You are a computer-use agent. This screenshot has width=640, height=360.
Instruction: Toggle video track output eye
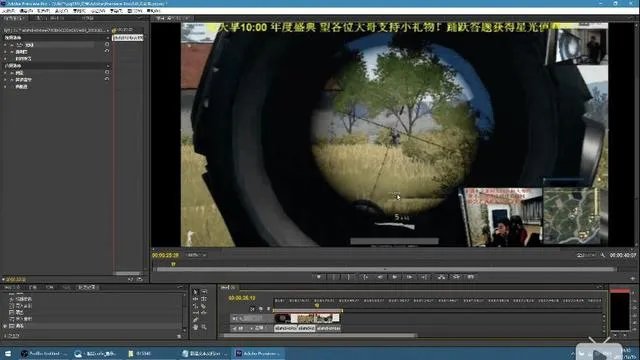235,318
